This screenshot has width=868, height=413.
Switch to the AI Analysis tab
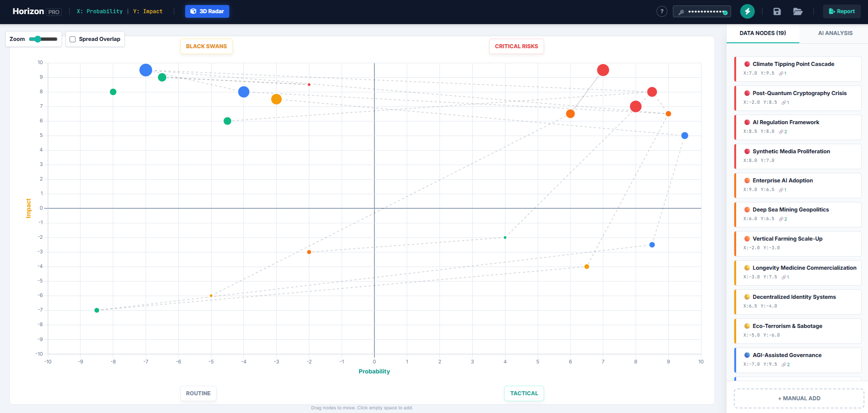tap(835, 33)
